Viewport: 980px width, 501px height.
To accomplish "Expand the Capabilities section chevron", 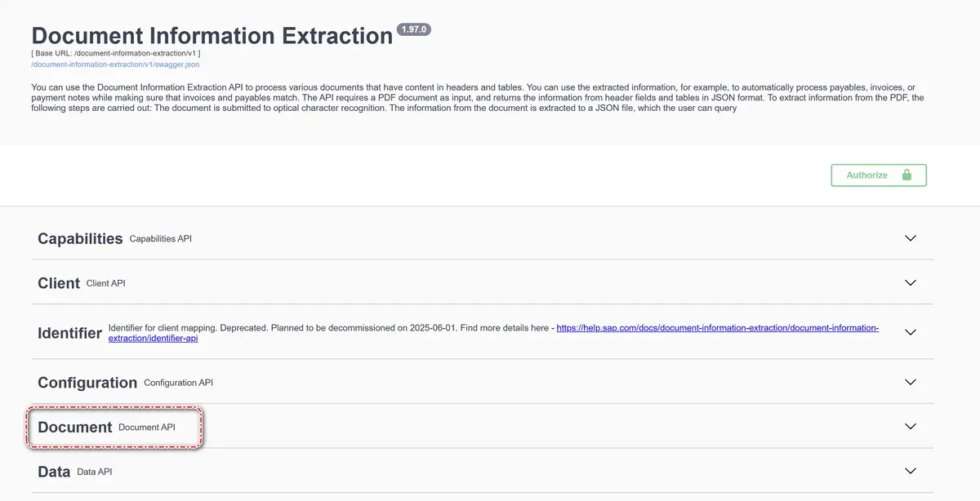I will pyautogui.click(x=911, y=238).
